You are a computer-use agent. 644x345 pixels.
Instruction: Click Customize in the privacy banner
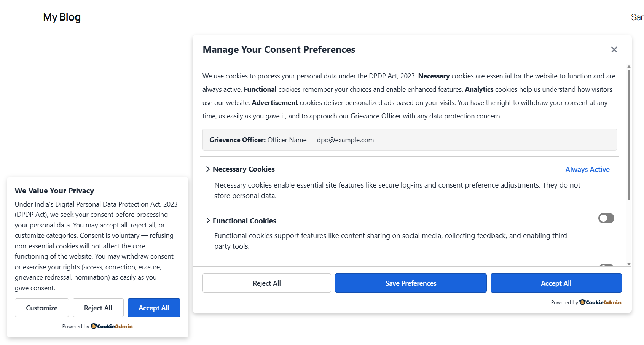tap(42, 308)
